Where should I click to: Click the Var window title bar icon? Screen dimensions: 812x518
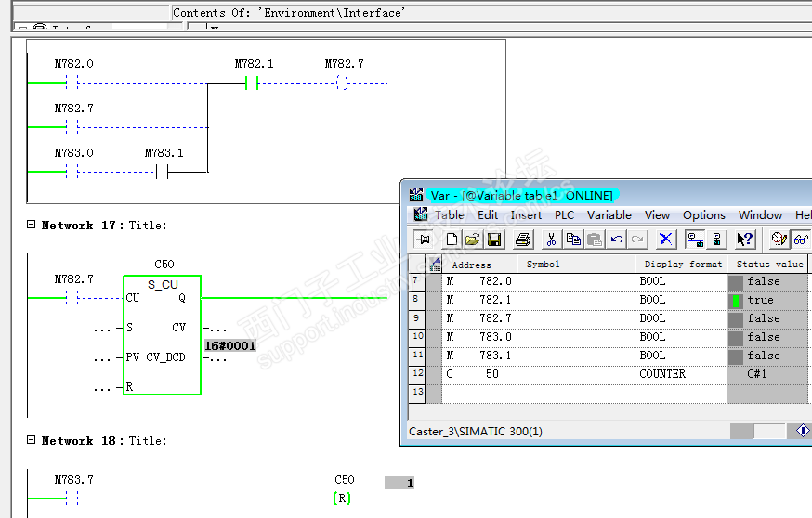416,195
